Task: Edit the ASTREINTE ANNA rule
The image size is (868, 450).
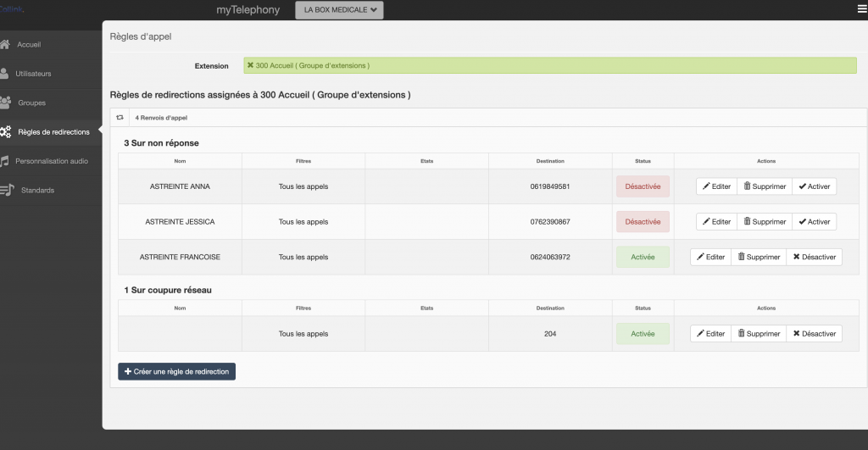Action: pyautogui.click(x=716, y=186)
